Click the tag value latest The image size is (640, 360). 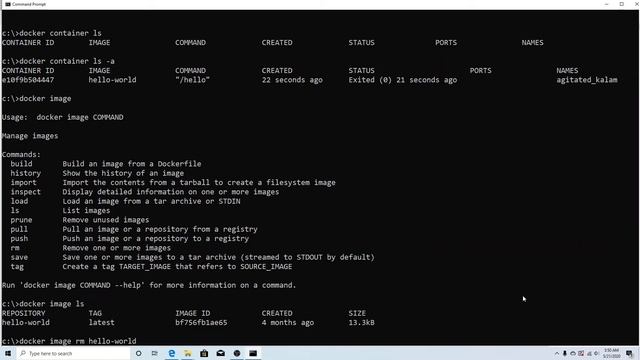[102, 322]
